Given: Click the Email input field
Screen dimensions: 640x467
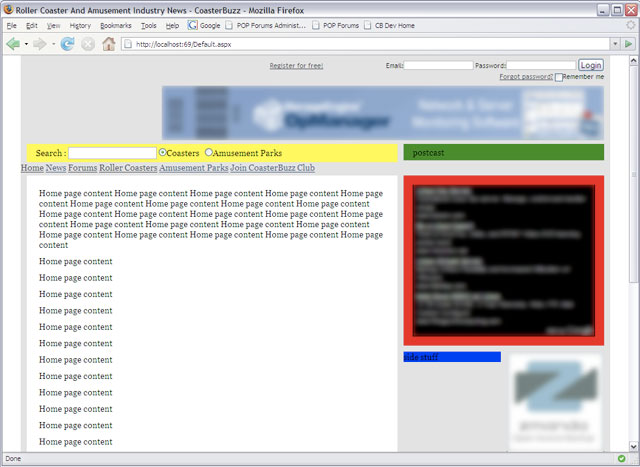Looking at the screenshot, I should [x=438, y=65].
